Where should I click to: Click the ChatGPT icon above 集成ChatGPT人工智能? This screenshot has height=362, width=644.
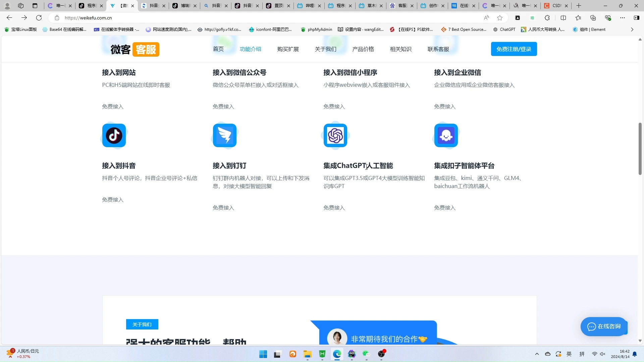(x=335, y=135)
